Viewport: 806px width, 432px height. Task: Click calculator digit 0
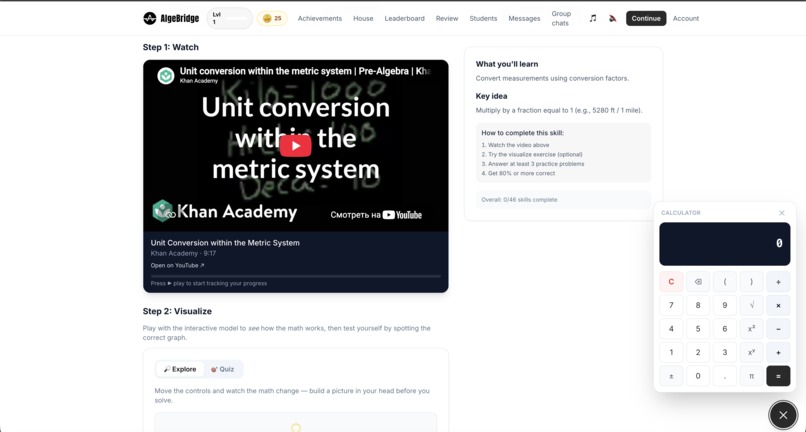point(698,376)
